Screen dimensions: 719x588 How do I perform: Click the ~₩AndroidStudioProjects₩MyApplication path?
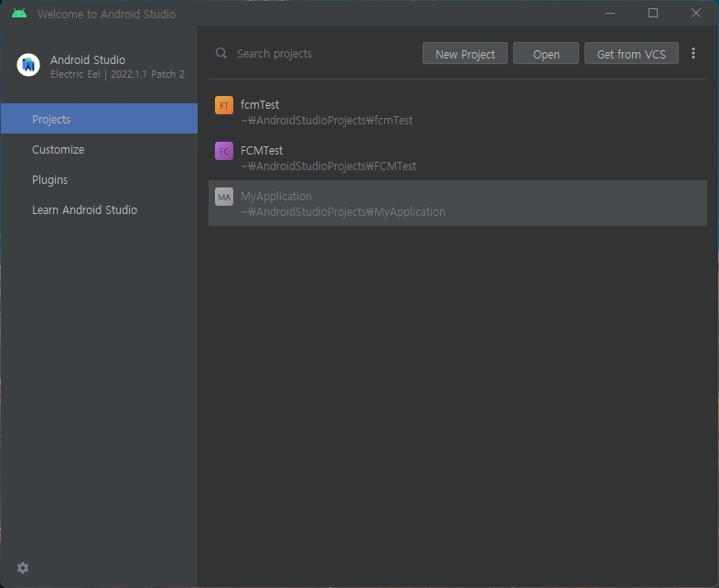pyautogui.click(x=343, y=212)
